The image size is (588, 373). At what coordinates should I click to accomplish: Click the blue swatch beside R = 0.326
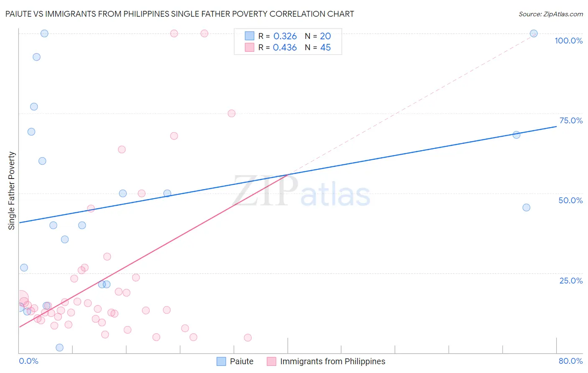250,36
